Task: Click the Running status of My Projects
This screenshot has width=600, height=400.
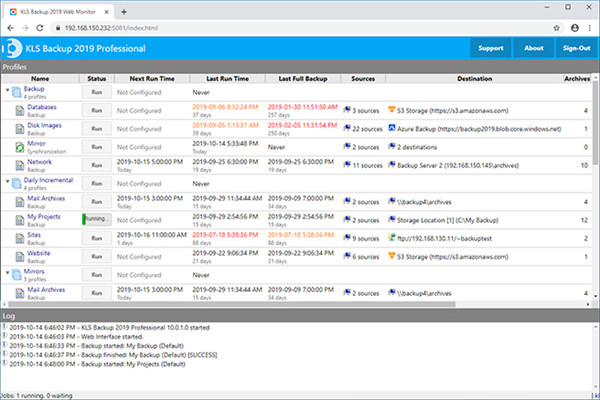Action: (x=97, y=219)
